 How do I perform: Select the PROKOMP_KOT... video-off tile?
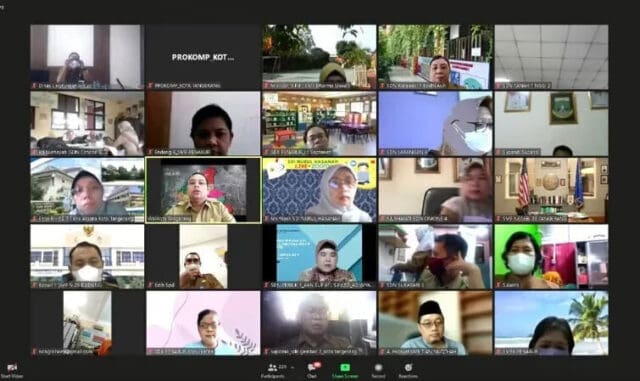(x=203, y=57)
